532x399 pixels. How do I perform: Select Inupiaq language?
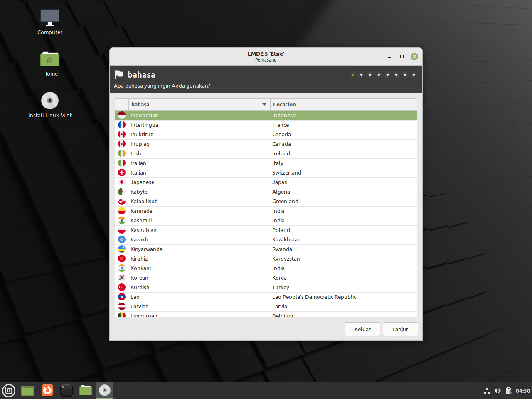(266, 144)
